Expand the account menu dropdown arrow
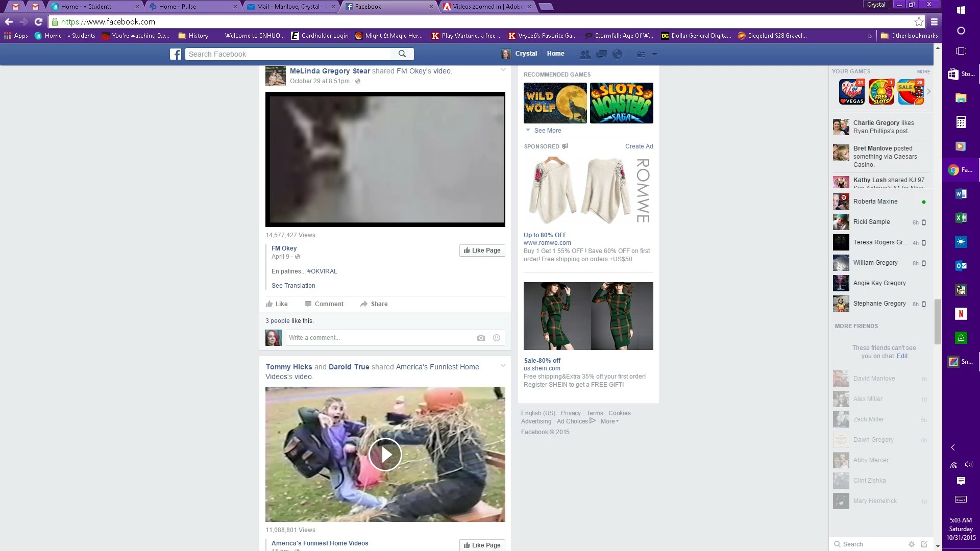This screenshot has width=980, height=551. (x=654, y=54)
